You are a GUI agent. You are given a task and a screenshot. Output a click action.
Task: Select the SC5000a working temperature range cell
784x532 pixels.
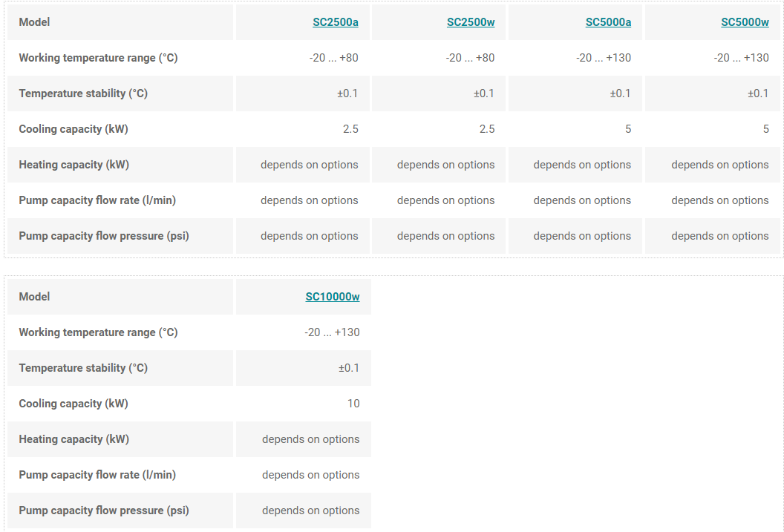click(603, 58)
